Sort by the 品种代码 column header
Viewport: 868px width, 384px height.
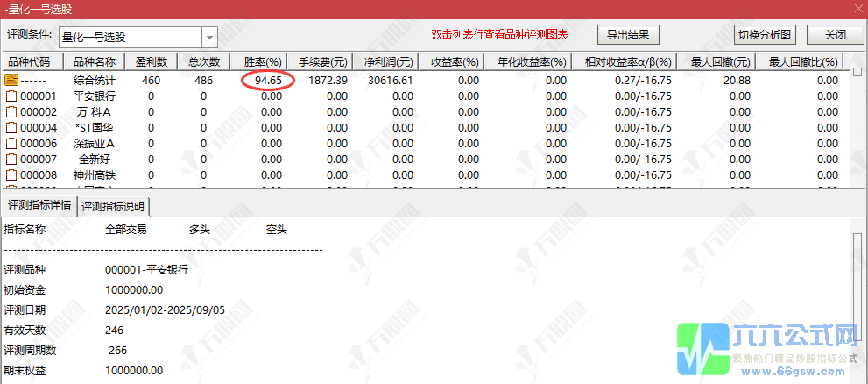(x=32, y=61)
